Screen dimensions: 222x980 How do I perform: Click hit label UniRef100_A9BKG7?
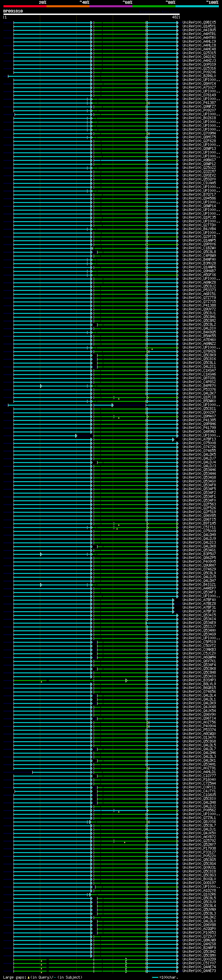199,160
